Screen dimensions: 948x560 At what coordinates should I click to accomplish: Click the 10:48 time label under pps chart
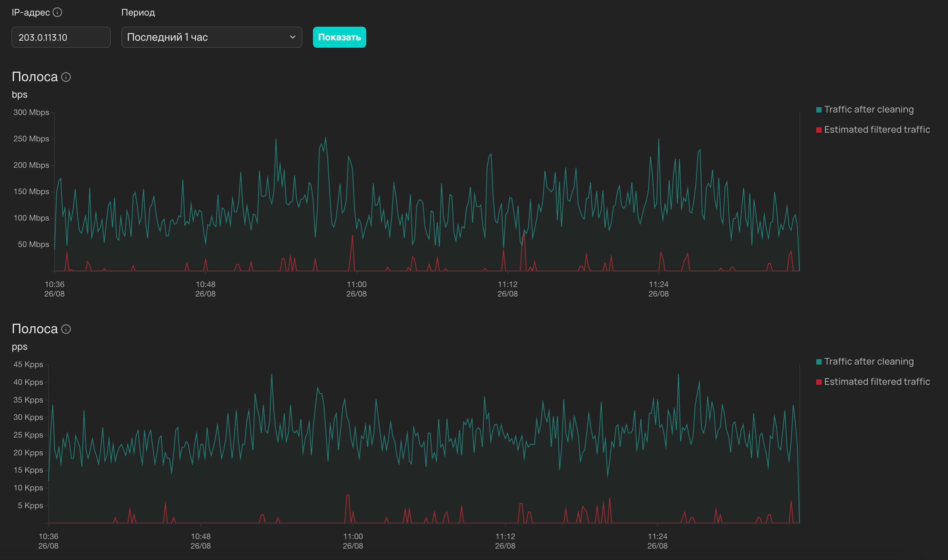click(x=200, y=536)
